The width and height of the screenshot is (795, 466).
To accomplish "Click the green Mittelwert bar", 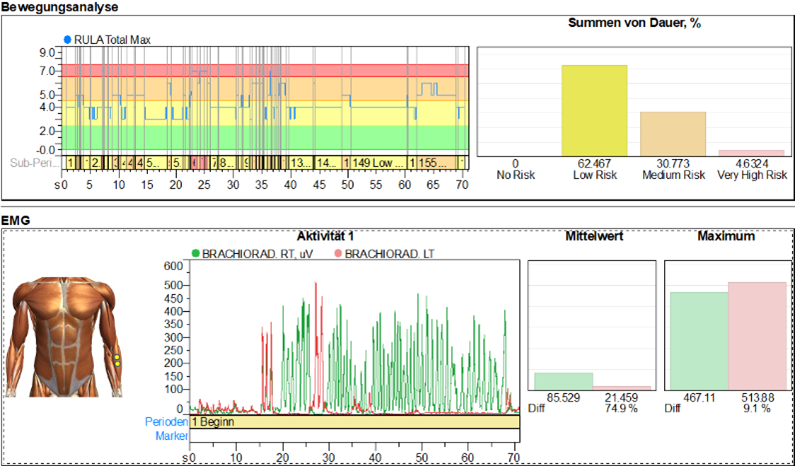I will point(563,382).
